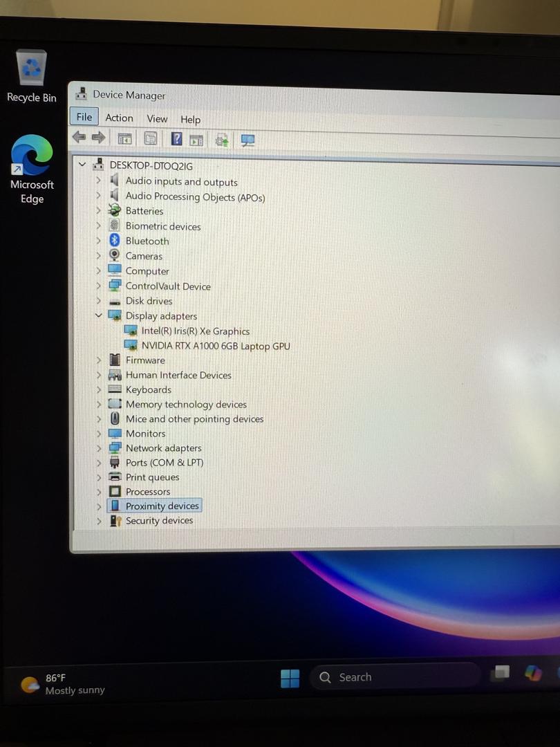Click the Forward arrow in the toolbar
Viewport: 560px width, 747px height.
[x=98, y=138]
